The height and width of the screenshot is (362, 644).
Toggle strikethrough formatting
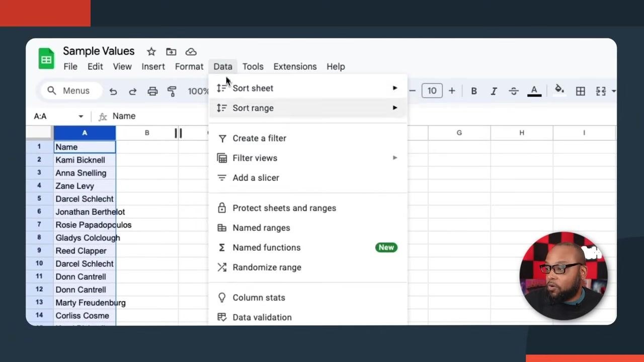coord(514,91)
